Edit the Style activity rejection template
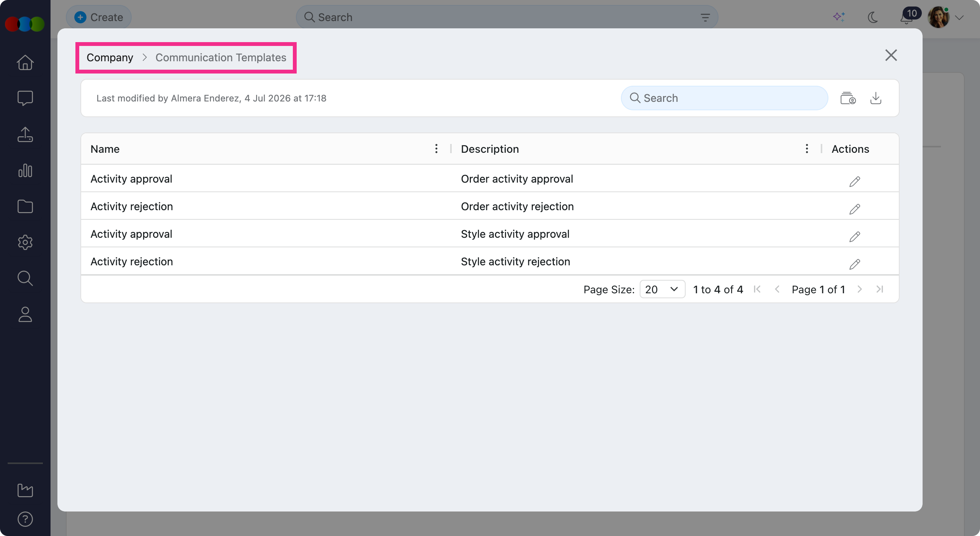This screenshot has height=536, width=980. (x=855, y=264)
